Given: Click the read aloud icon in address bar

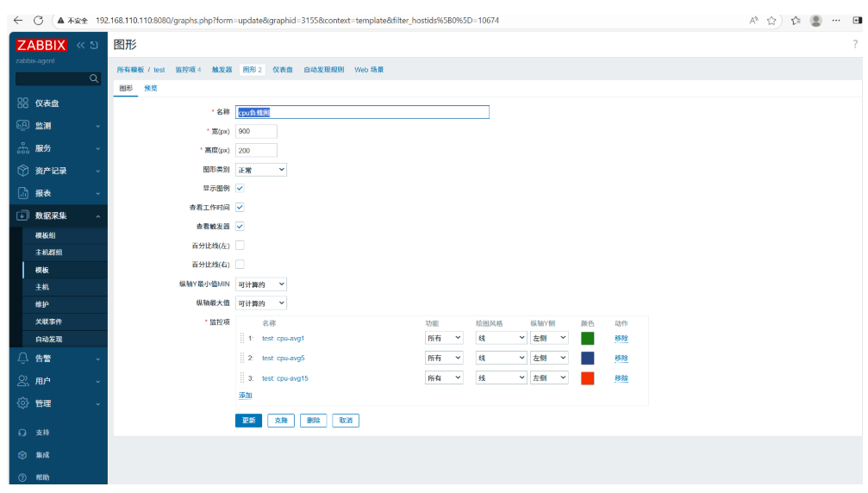Looking at the screenshot, I should (x=753, y=21).
